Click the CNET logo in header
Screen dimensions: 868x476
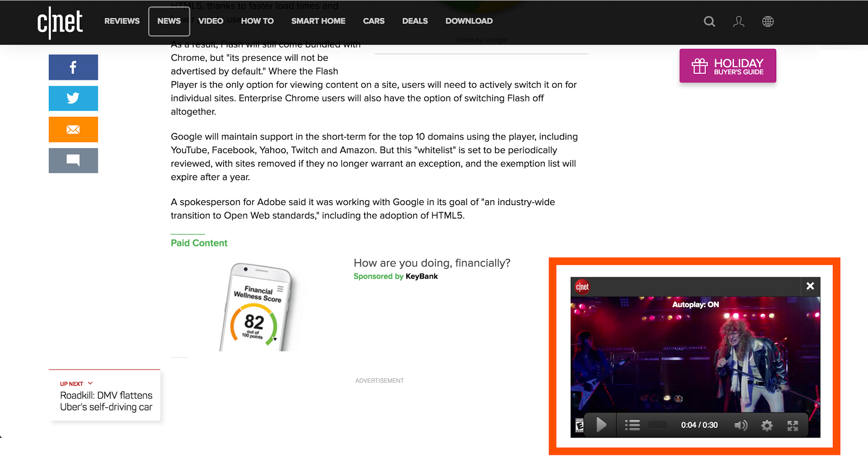tap(60, 23)
